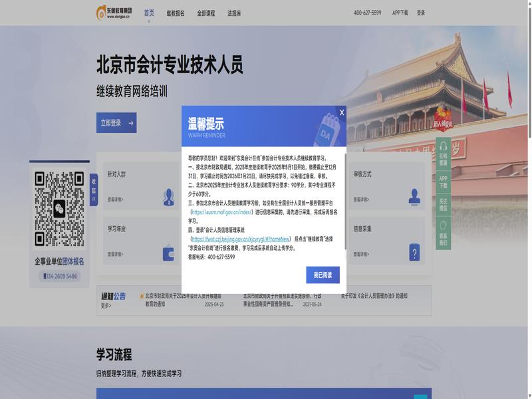The width and height of the screenshot is (532, 399).
Task: Click the 针对人群 people icon
Action: 169,197
